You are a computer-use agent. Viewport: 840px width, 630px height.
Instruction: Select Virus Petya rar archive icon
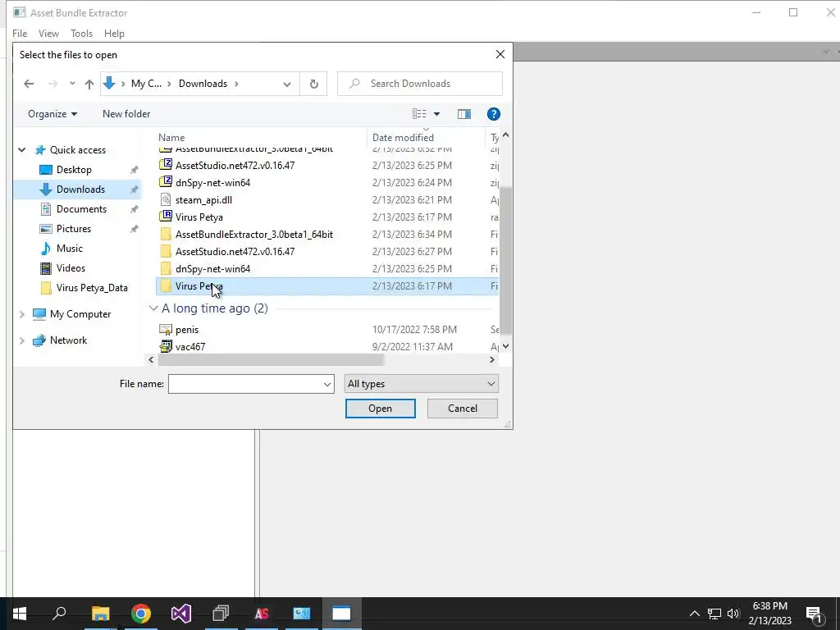click(166, 217)
